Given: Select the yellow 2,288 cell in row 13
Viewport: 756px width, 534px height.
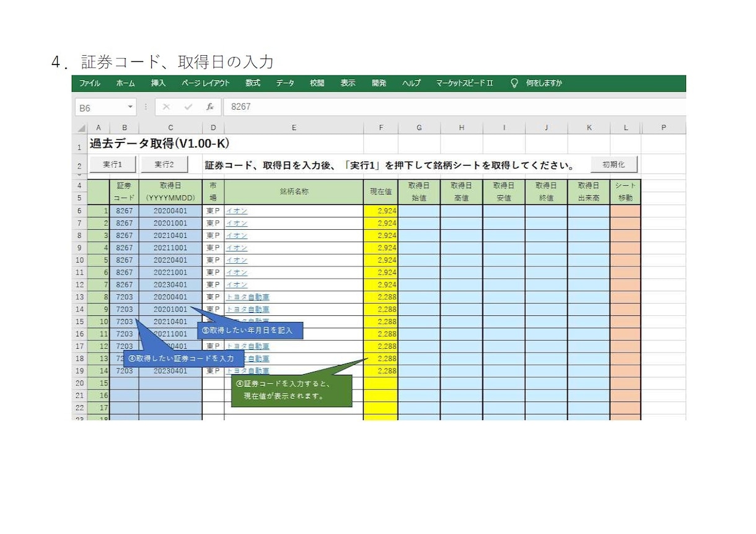Looking at the screenshot, I should [380, 297].
